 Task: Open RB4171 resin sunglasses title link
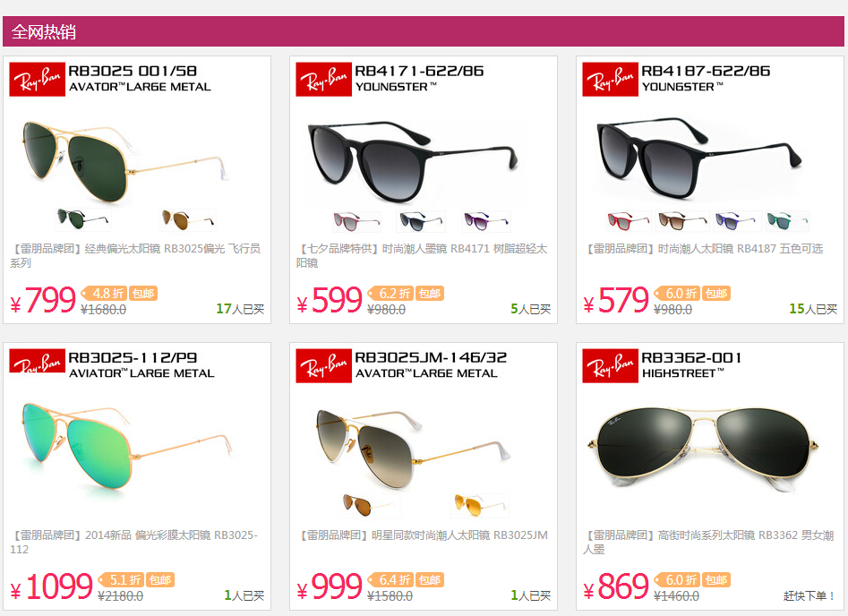pos(422,255)
